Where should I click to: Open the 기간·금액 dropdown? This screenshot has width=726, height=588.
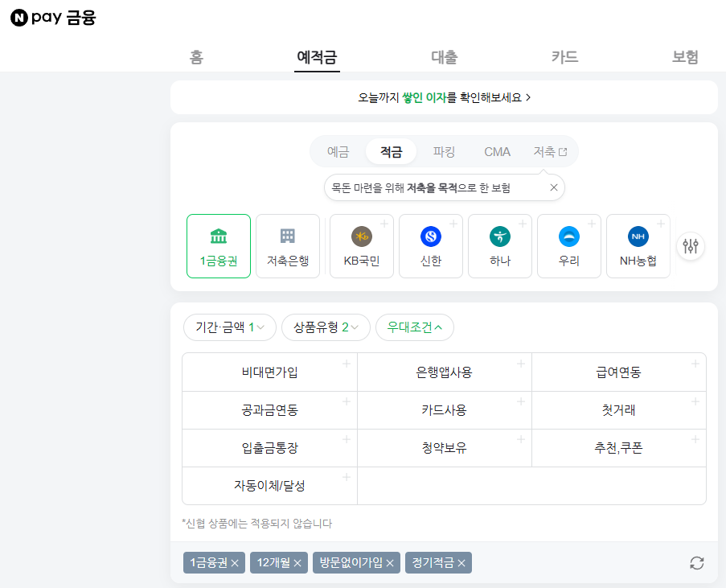[x=229, y=327]
